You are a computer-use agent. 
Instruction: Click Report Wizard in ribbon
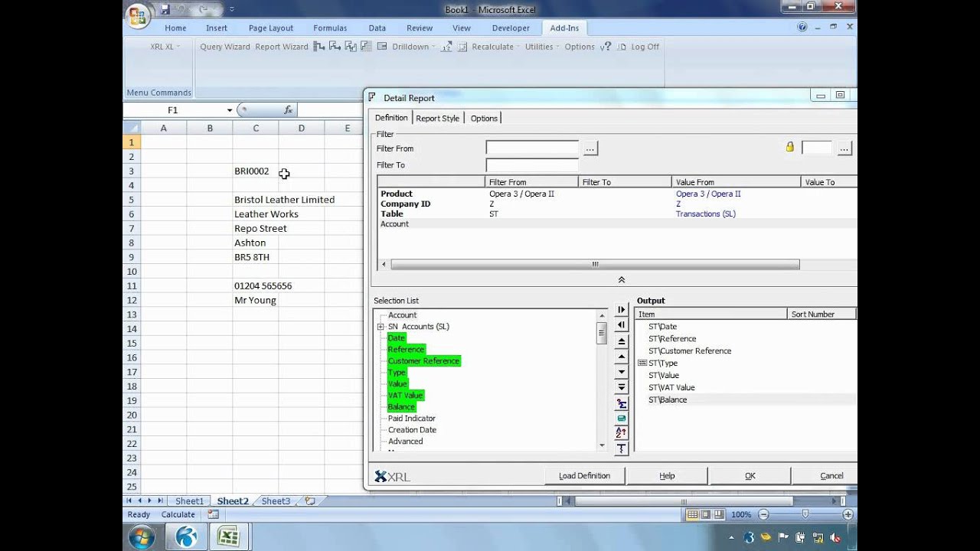coord(281,47)
